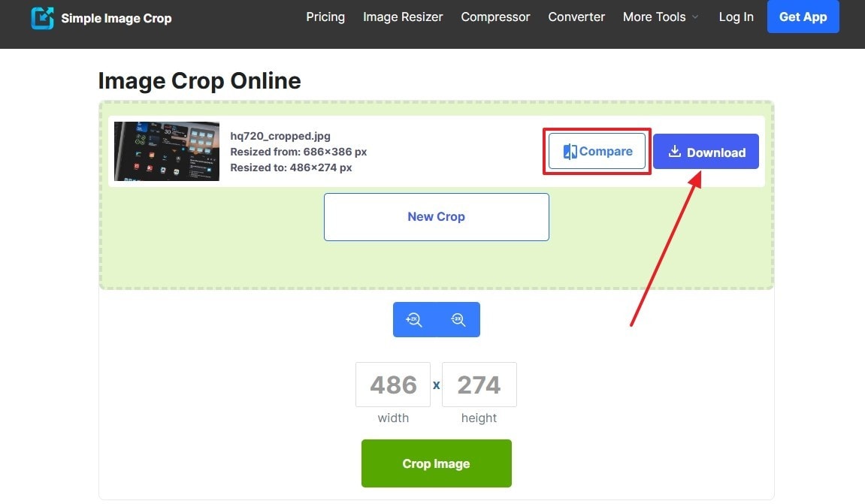Select the height field showing 274
Image resolution: width=865 pixels, height=504 pixels.
coord(479,385)
